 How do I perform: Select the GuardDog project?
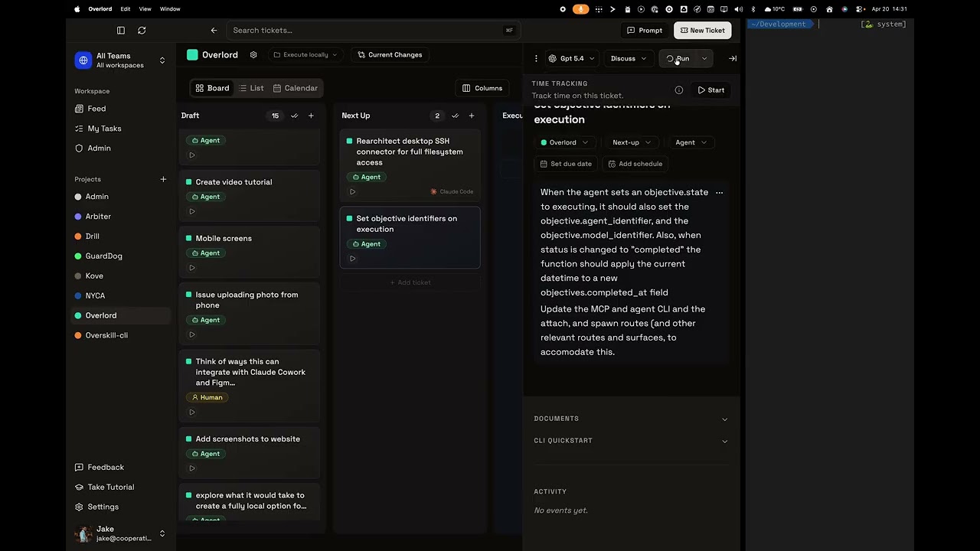[104, 256]
